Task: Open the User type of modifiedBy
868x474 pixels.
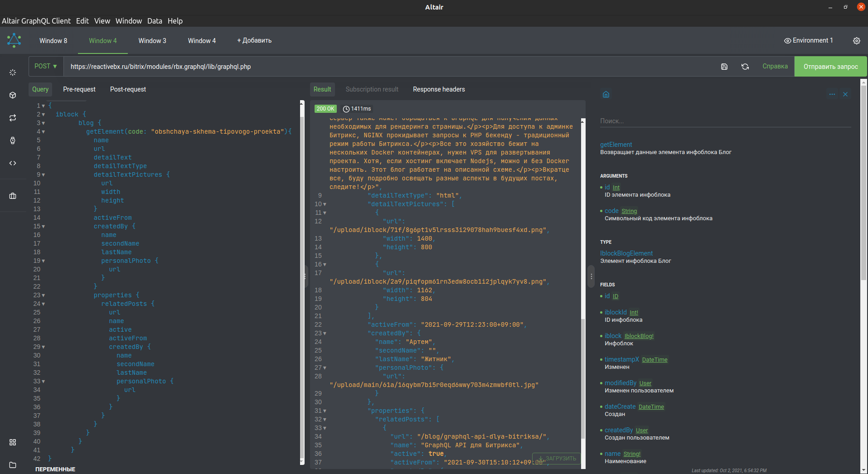Action: [x=645, y=383]
